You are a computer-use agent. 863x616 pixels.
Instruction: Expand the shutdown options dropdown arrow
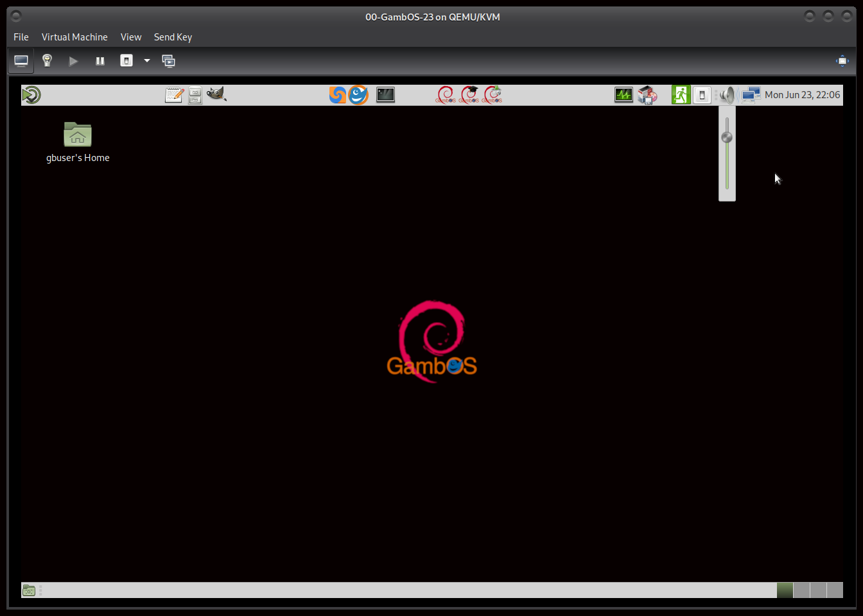click(x=147, y=61)
